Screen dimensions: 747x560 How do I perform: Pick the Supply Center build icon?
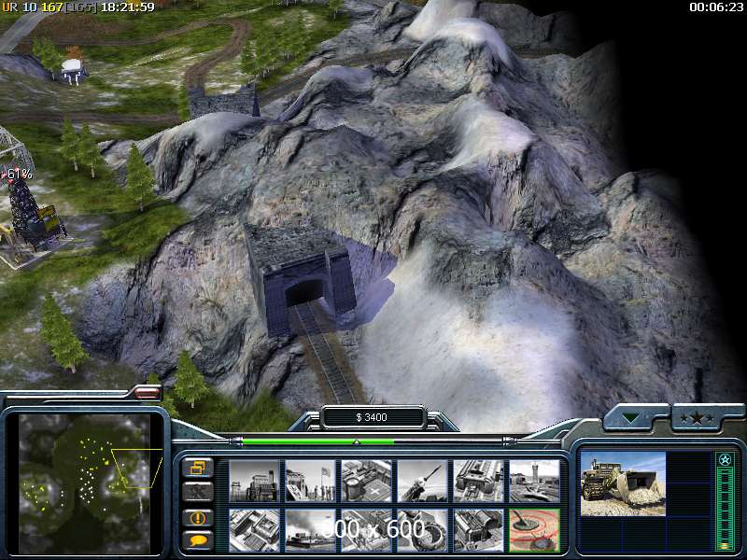(366, 481)
